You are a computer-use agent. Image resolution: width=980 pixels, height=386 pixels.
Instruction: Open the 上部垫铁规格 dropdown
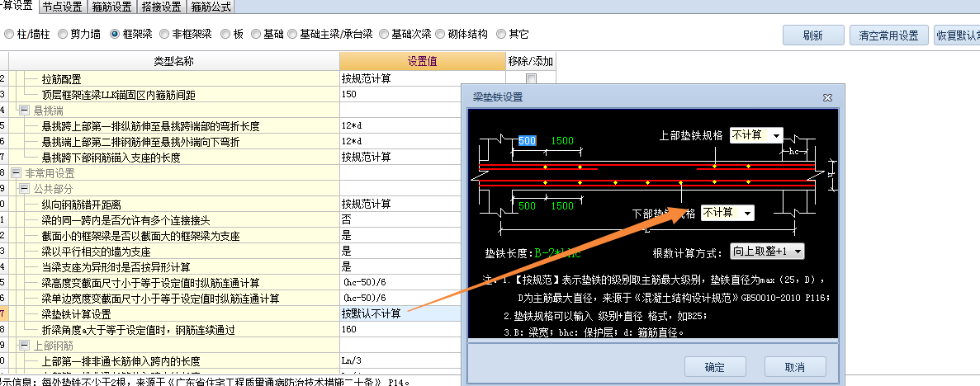pyautogui.click(x=776, y=135)
